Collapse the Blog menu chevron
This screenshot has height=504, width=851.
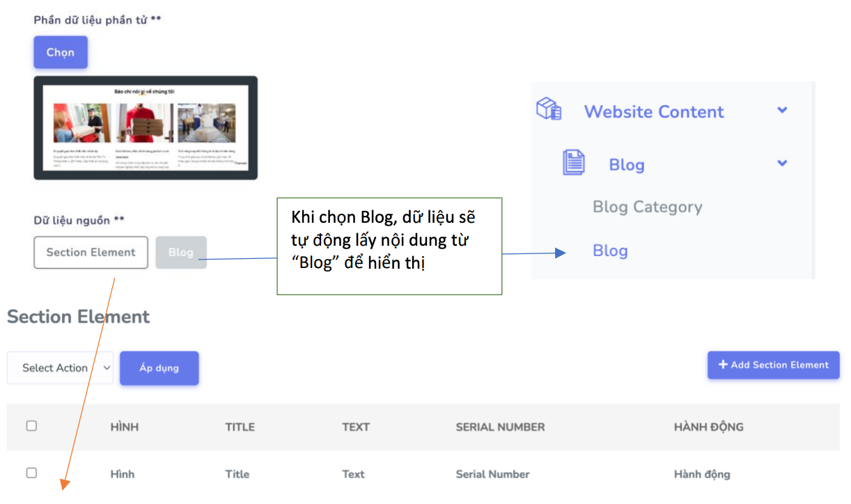[782, 163]
